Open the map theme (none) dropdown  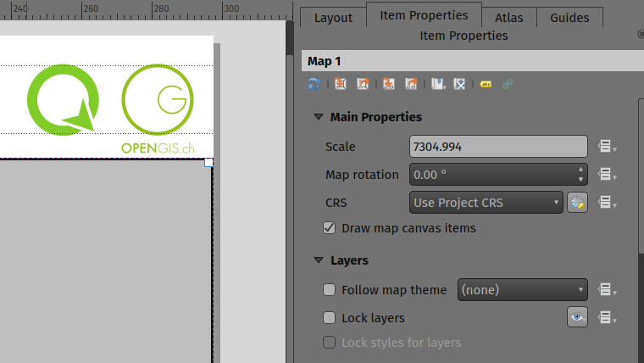(x=523, y=290)
